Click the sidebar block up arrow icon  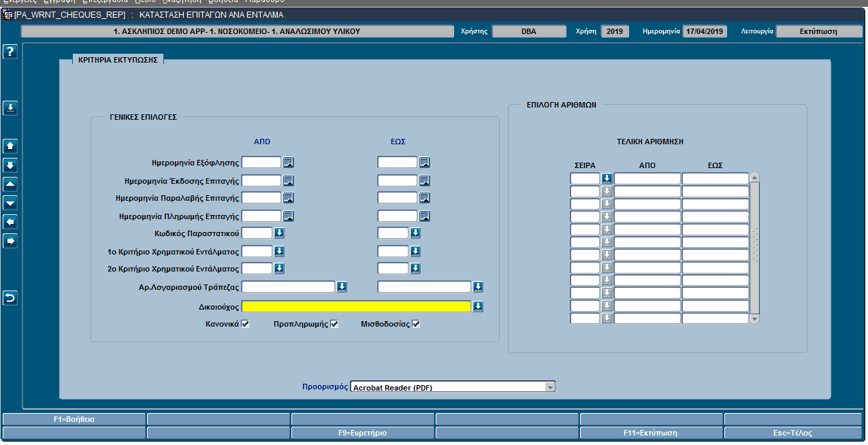click(x=10, y=146)
